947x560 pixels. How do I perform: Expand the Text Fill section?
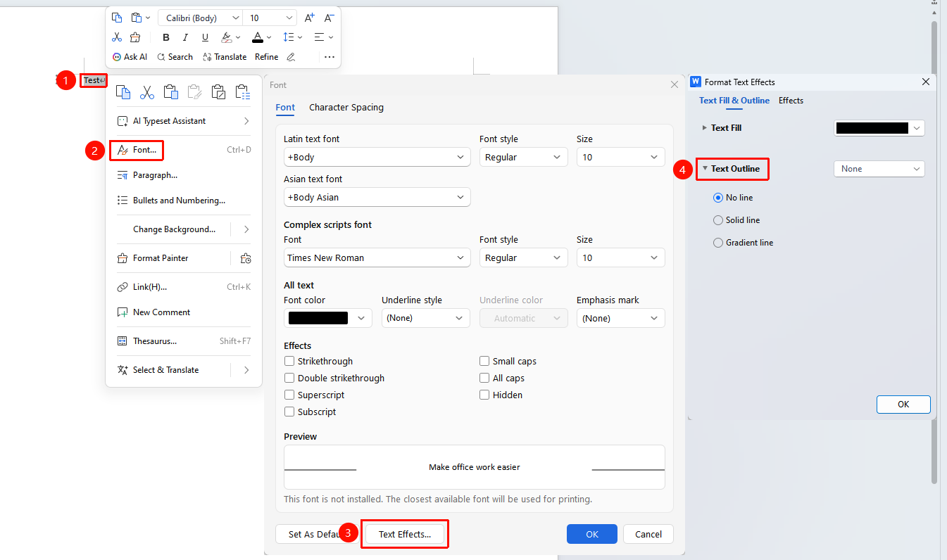tap(705, 128)
